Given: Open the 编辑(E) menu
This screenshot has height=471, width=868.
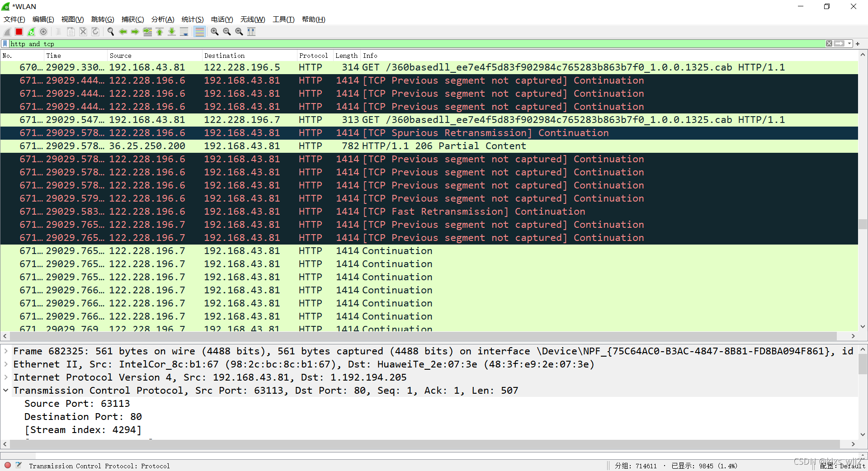Looking at the screenshot, I should [x=43, y=19].
